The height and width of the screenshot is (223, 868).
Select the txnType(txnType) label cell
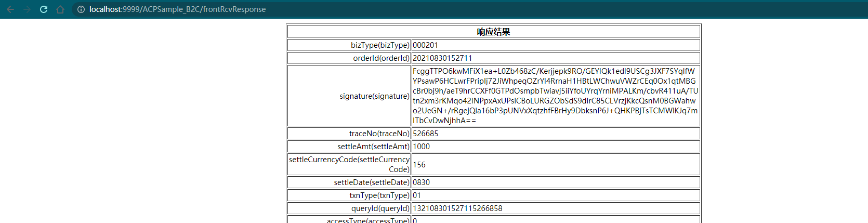tap(349, 195)
